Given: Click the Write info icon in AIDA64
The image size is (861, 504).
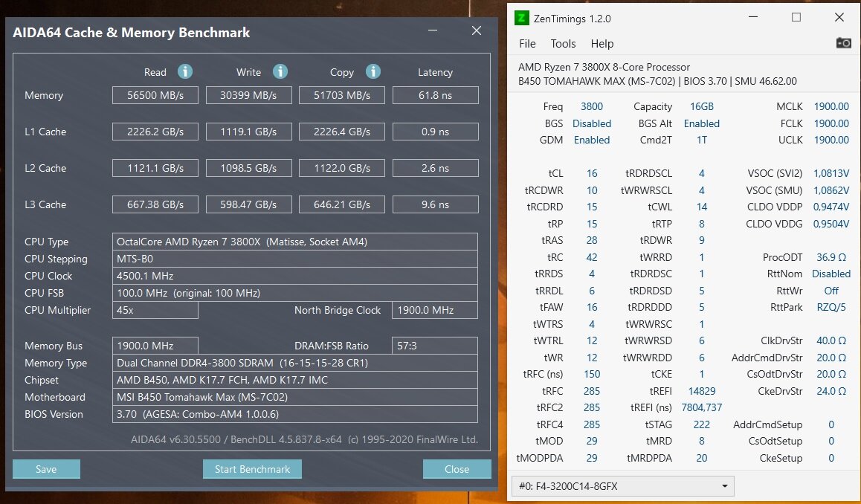Looking at the screenshot, I should click(x=280, y=71).
